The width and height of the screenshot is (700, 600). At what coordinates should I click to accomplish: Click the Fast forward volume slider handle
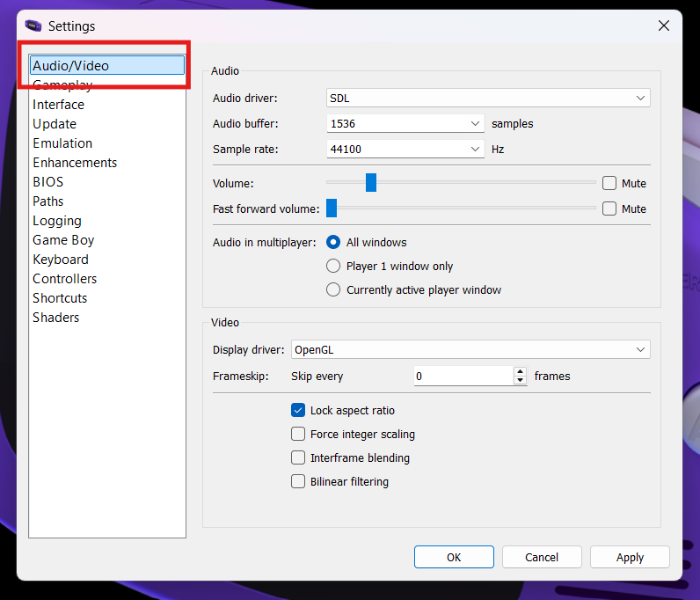(332, 209)
